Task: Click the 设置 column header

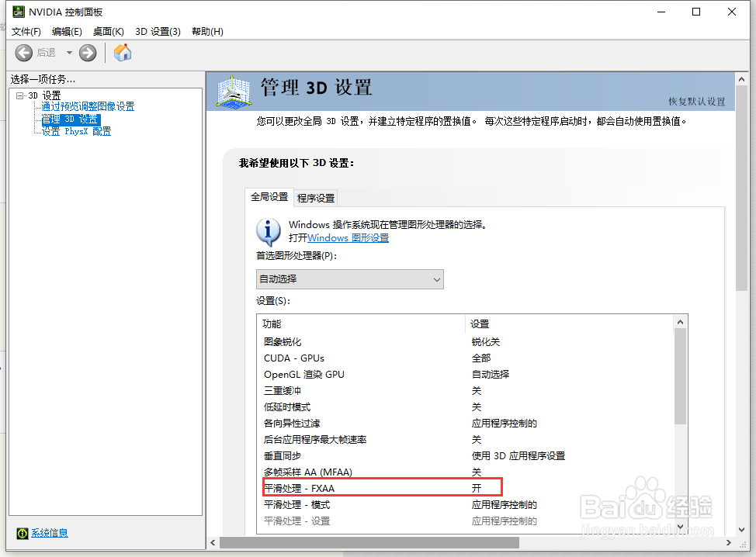Action: [569, 324]
